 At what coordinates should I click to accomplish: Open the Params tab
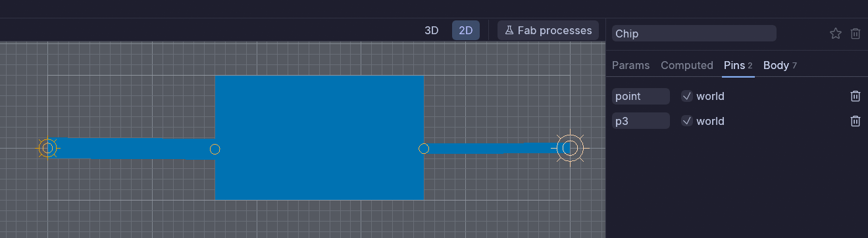630,65
